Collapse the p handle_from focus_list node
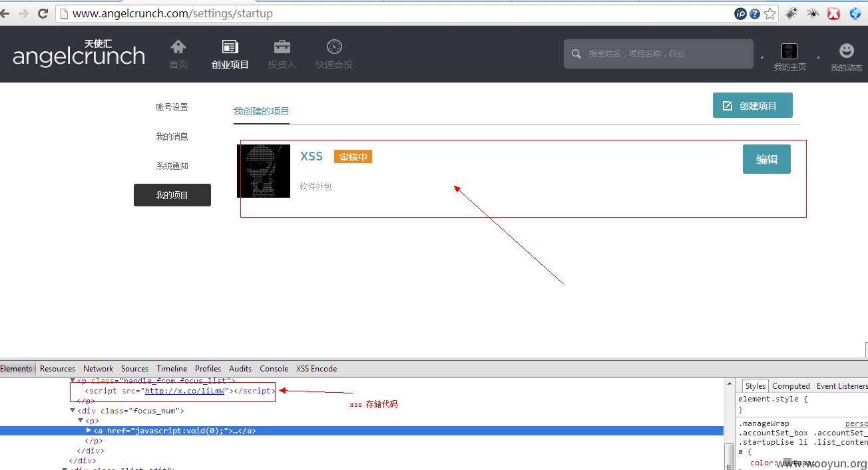 73,380
